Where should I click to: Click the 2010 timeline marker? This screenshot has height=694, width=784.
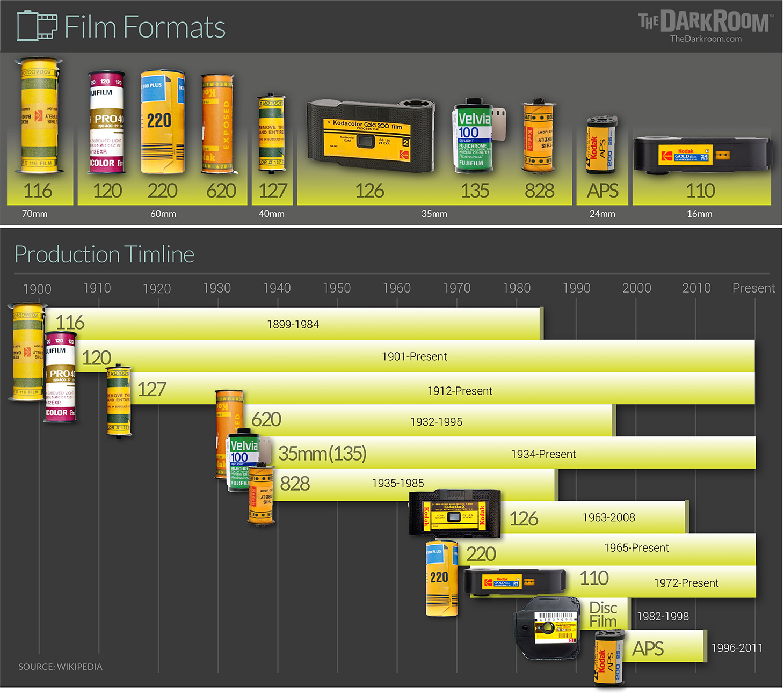[x=696, y=288]
